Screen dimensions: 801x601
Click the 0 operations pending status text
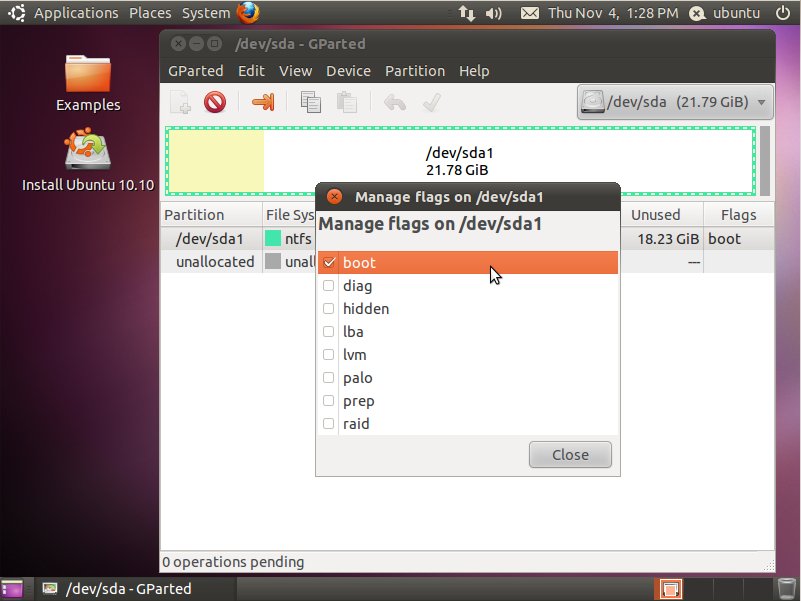(x=233, y=562)
